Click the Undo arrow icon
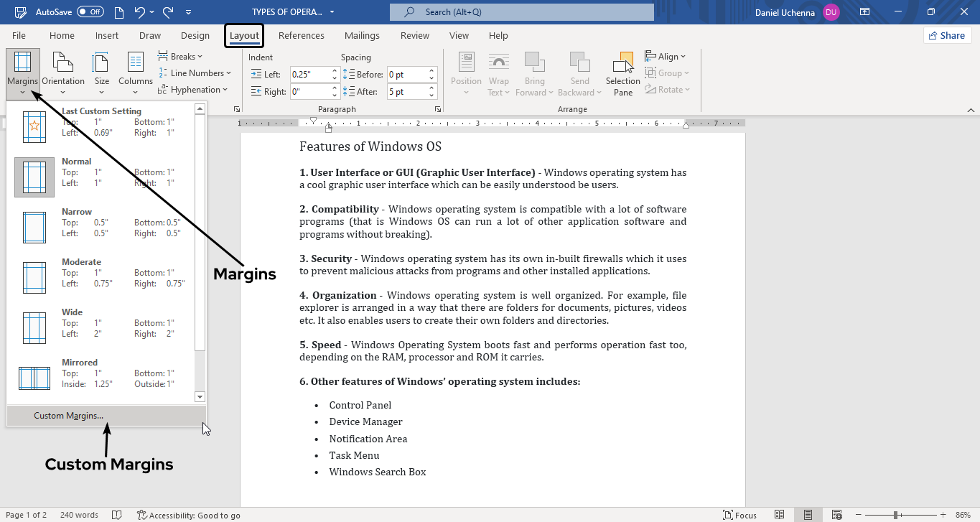Viewport: 980px width, 522px height. pos(140,12)
